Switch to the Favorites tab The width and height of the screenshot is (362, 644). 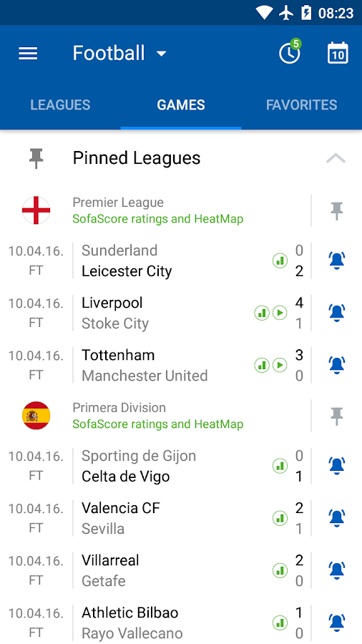click(x=302, y=105)
